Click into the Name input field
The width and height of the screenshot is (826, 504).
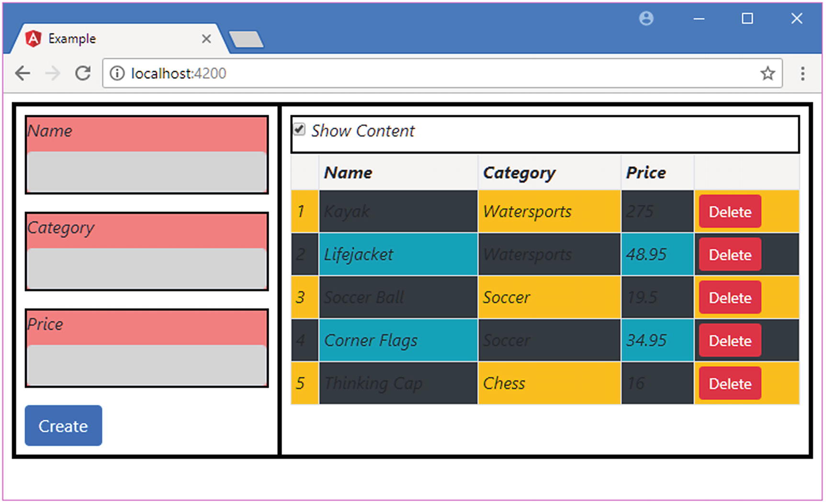click(x=147, y=171)
